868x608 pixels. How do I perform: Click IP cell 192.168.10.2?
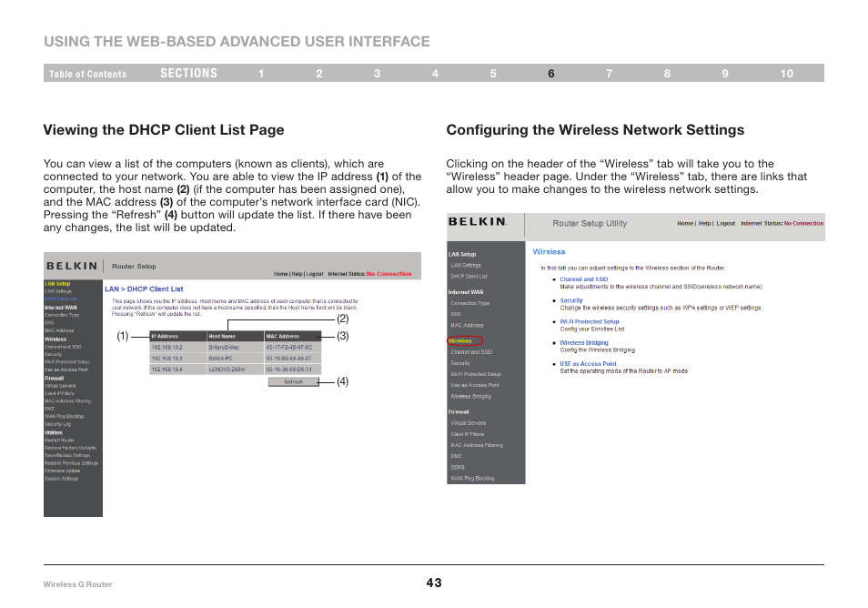[178, 347]
